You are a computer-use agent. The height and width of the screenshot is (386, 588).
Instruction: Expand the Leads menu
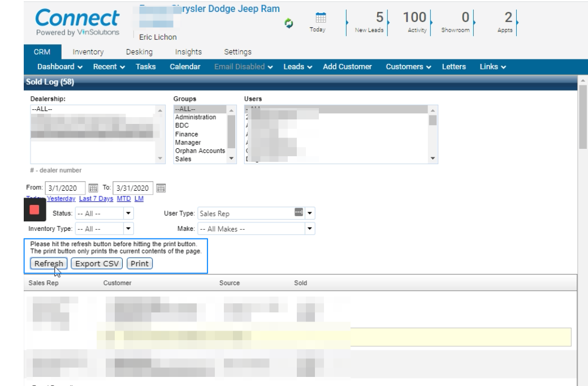coord(298,67)
